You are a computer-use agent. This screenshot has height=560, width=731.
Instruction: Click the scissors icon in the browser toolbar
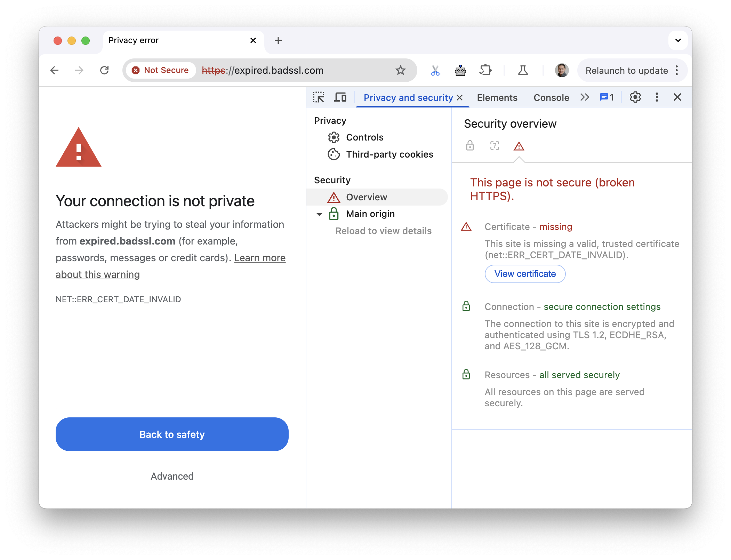pyautogui.click(x=435, y=70)
